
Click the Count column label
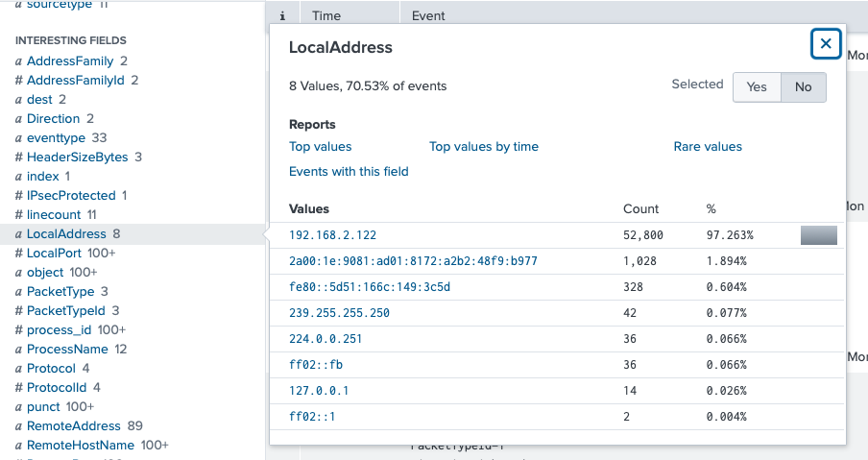(641, 209)
